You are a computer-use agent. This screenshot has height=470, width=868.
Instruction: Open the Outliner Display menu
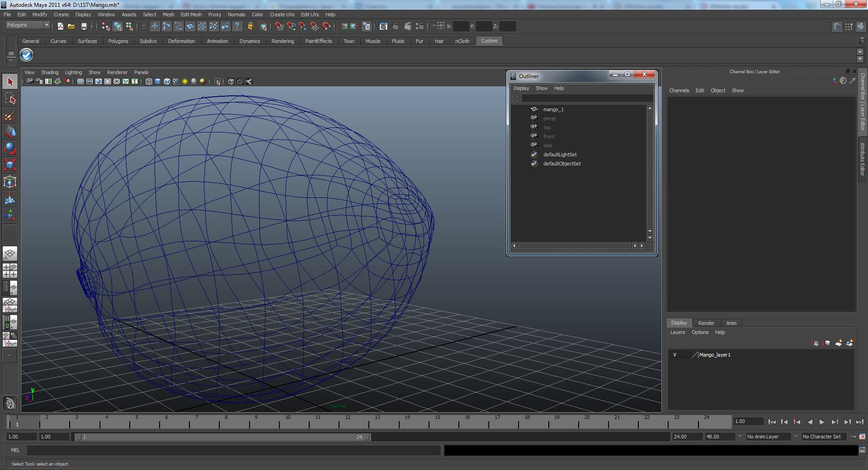coord(521,88)
